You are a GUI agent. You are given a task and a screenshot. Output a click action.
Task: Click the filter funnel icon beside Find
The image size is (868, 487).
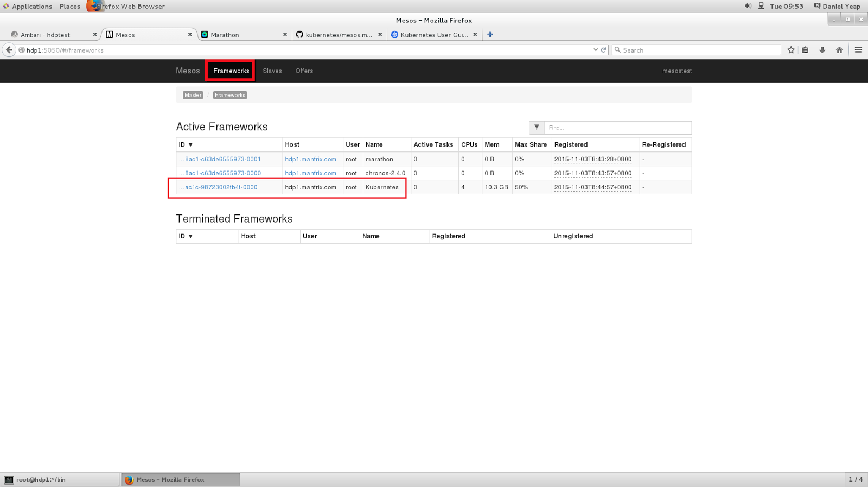537,128
